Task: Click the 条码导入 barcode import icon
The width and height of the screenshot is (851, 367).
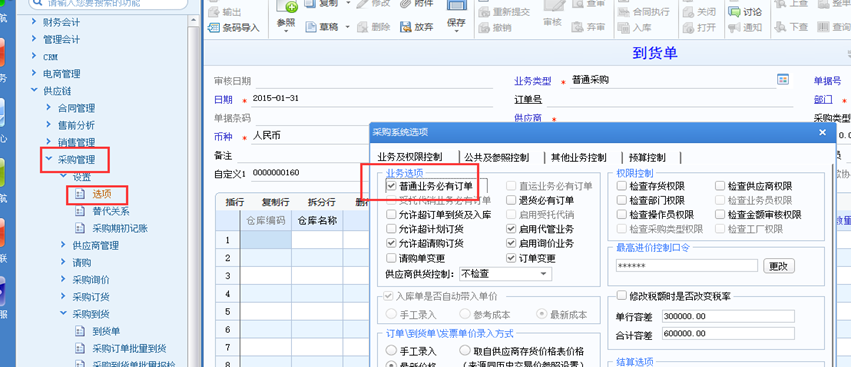Action: click(214, 27)
